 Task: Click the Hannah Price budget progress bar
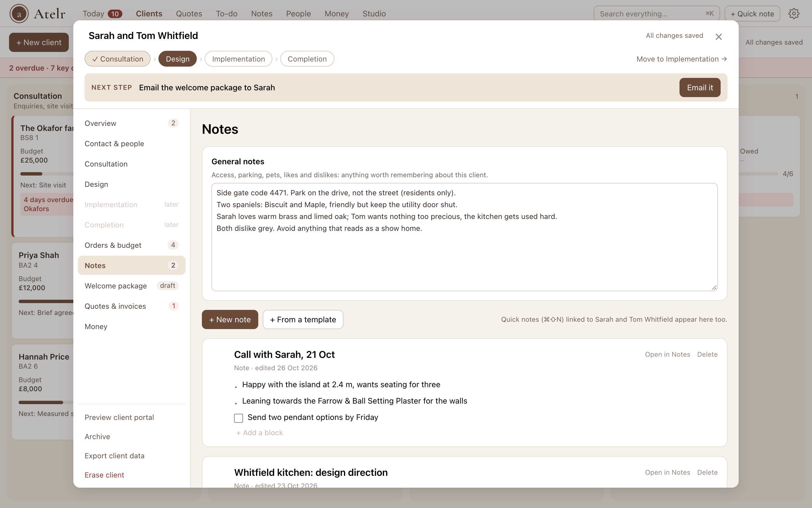[x=46, y=402]
